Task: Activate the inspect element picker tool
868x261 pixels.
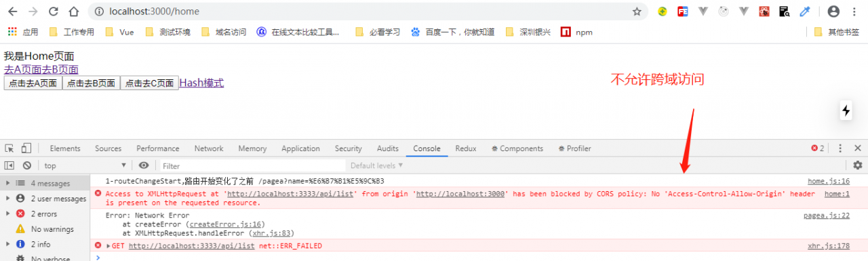Action: [x=9, y=148]
